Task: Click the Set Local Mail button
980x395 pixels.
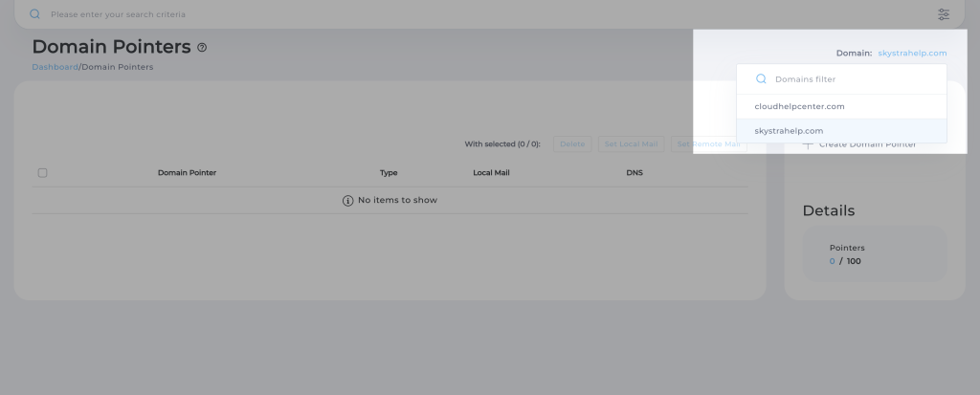Action: click(632, 144)
